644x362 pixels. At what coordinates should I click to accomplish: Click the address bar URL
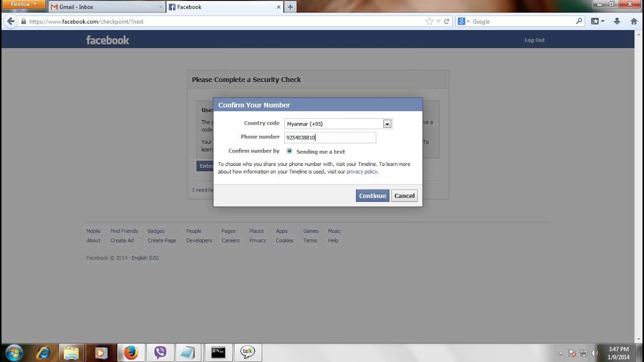[87, 22]
